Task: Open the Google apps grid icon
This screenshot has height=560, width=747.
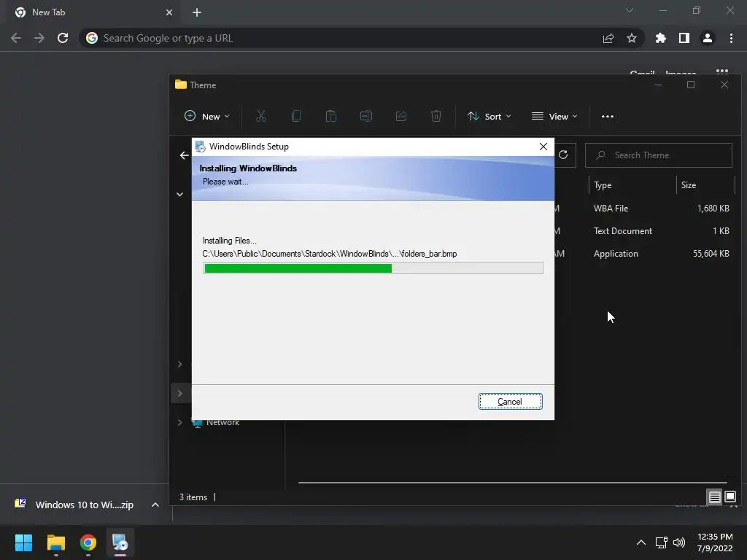Action: coord(722,72)
